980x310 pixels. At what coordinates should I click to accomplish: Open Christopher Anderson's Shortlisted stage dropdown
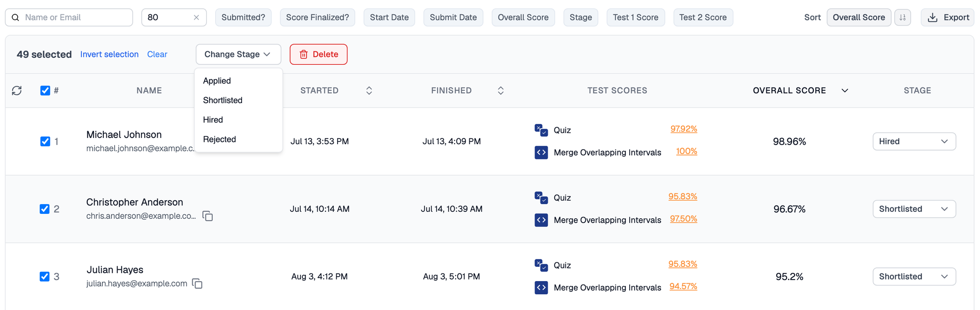coord(914,209)
